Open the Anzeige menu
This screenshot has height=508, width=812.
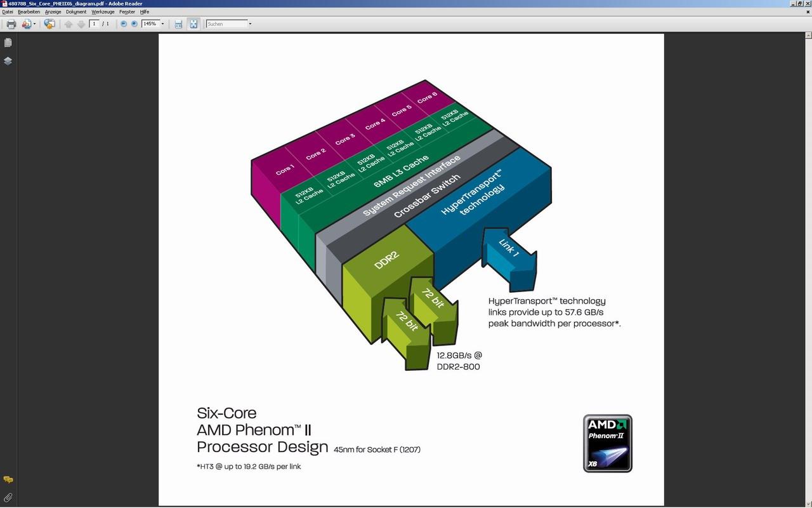pyautogui.click(x=53, y=12)
